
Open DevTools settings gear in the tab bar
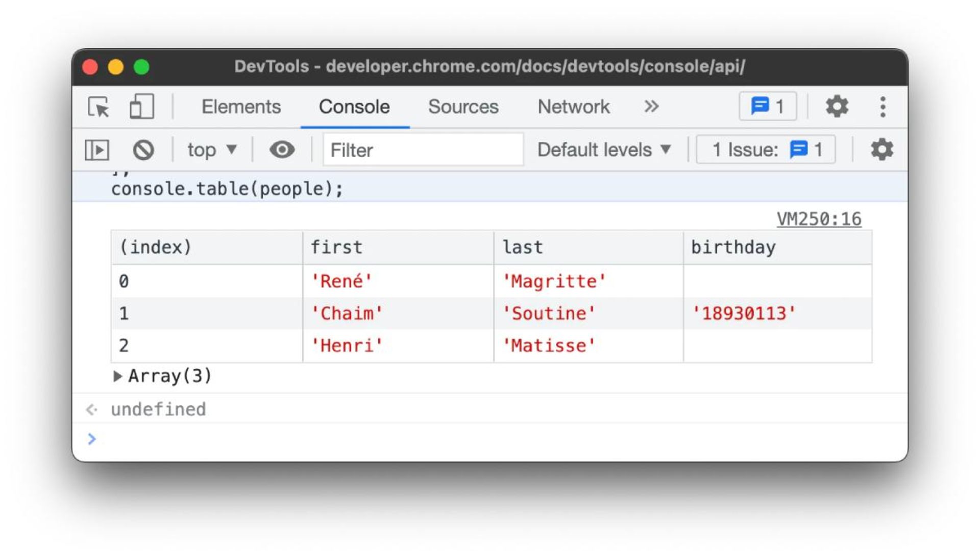837,107
